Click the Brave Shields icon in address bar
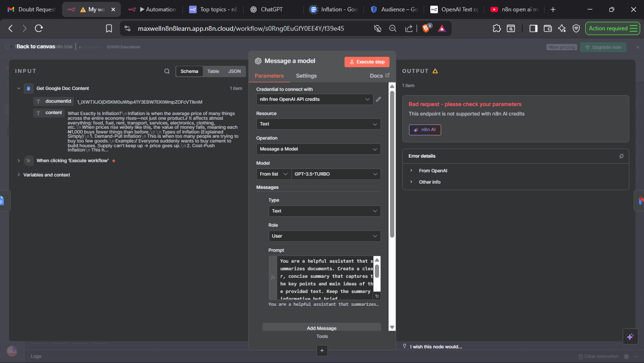The height and width of the screenshot is (363, 644). click(426, 29)
